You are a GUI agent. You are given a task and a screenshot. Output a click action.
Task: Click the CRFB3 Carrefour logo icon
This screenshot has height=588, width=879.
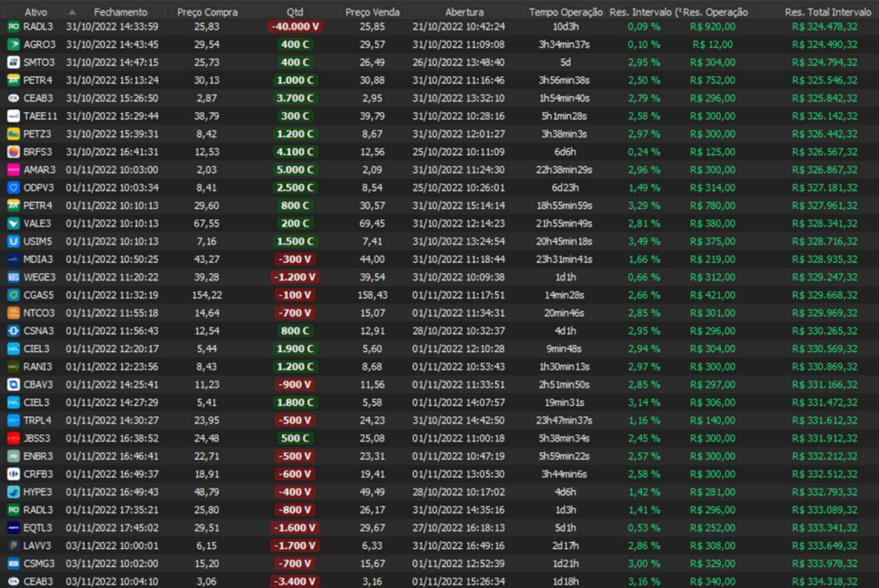(13, 474)
